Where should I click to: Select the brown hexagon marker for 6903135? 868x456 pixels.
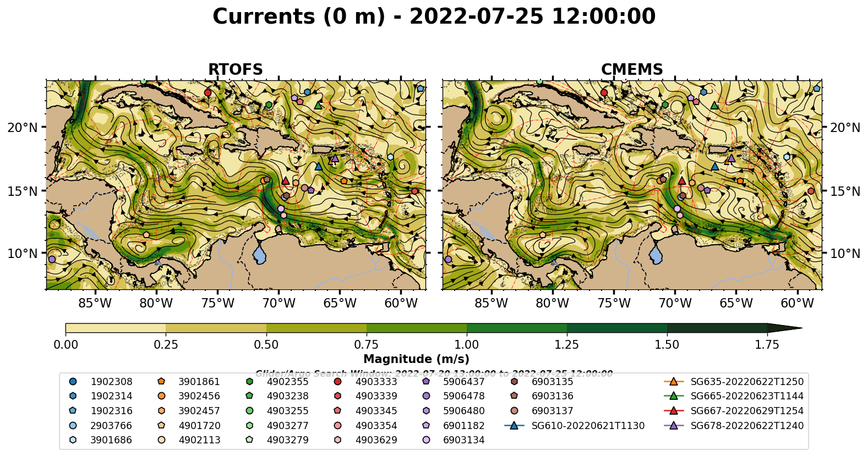coord(514,381)
